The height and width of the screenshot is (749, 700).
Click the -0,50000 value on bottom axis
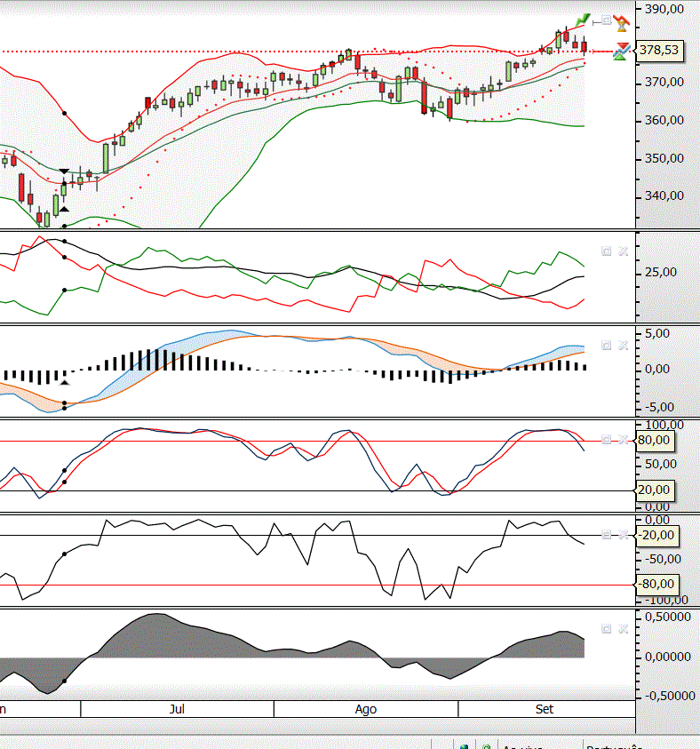tap(670, 696)
